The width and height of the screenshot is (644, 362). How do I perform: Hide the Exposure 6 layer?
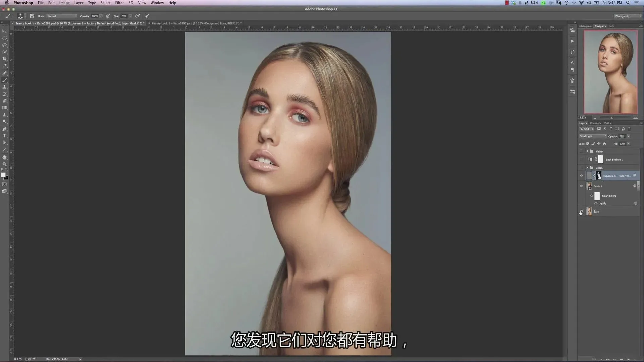click(x=581, y=176)
